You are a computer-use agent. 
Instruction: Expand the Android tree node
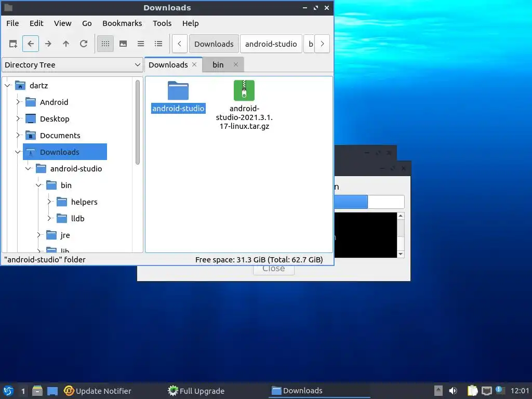[18, 102]
